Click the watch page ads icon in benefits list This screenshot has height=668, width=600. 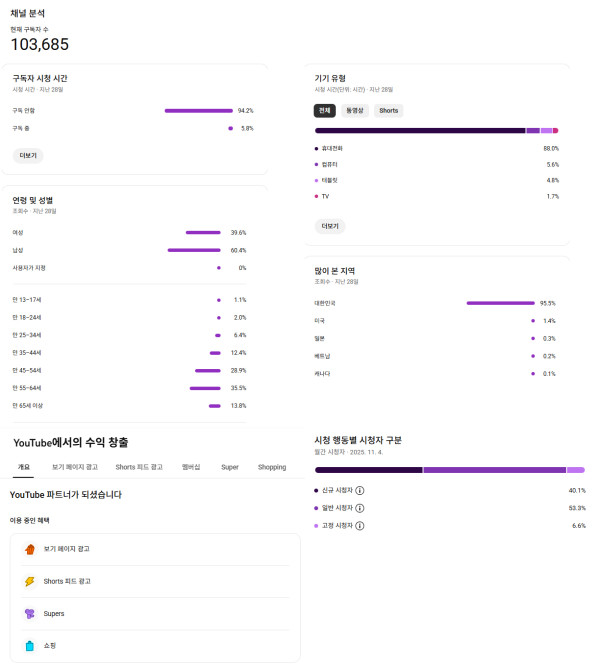[x=29, y=549]
